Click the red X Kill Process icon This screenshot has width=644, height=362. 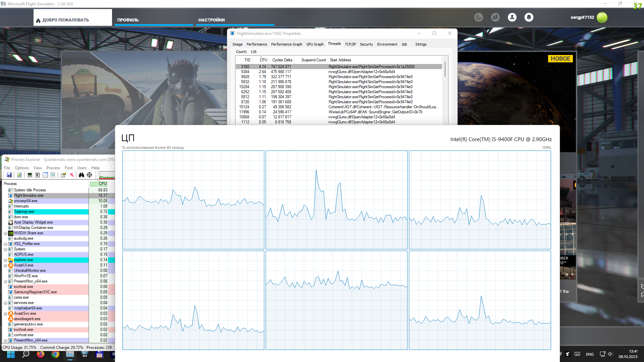click(71, 175)
